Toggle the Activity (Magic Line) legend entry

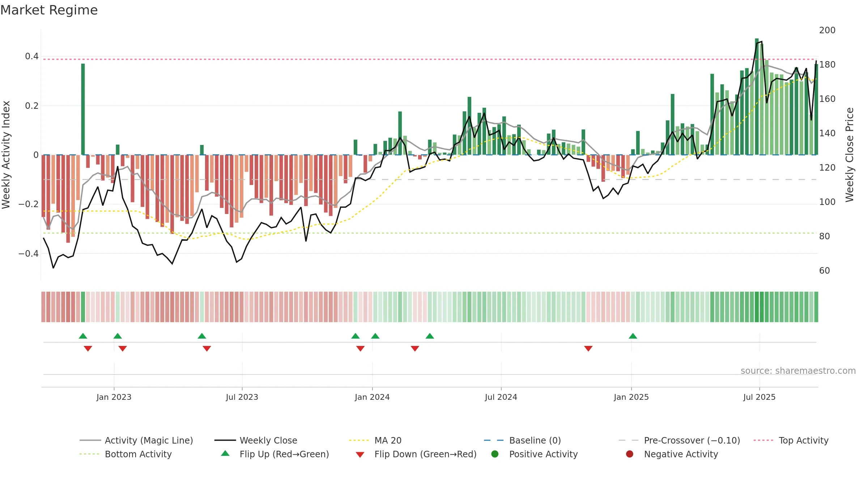[136, 440]
